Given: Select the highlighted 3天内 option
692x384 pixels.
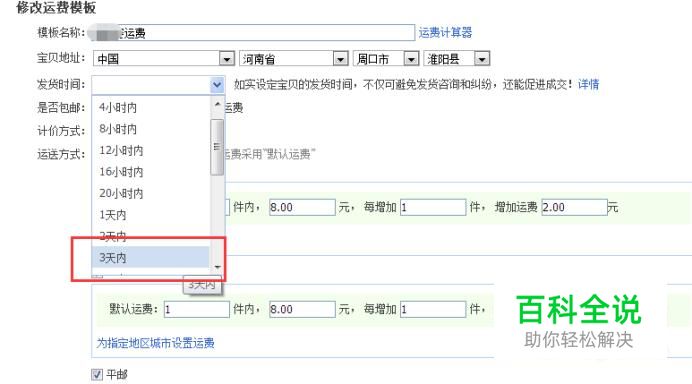Looking at the screenshot, I should [x=150, y=257].
